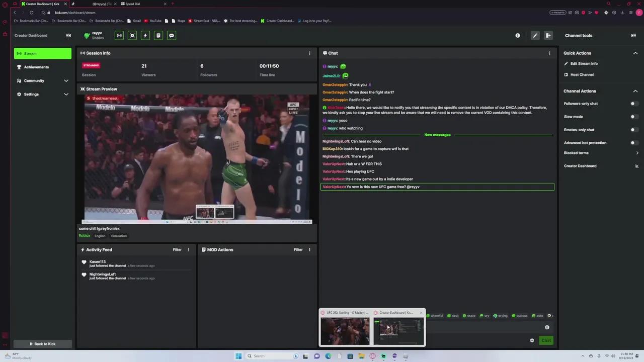Open MOD Actions Filter dropdown
Viewport: 644px width, 362px height.
coord(298,249)
